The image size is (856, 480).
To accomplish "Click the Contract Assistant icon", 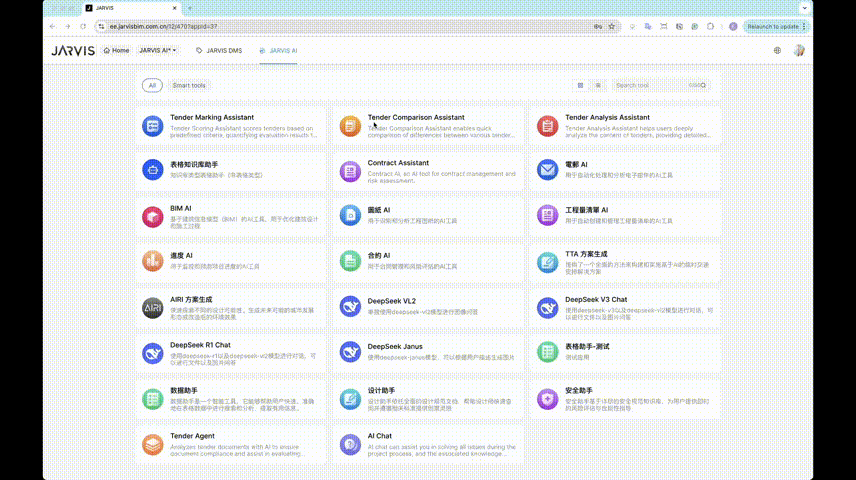I will 349,170.
